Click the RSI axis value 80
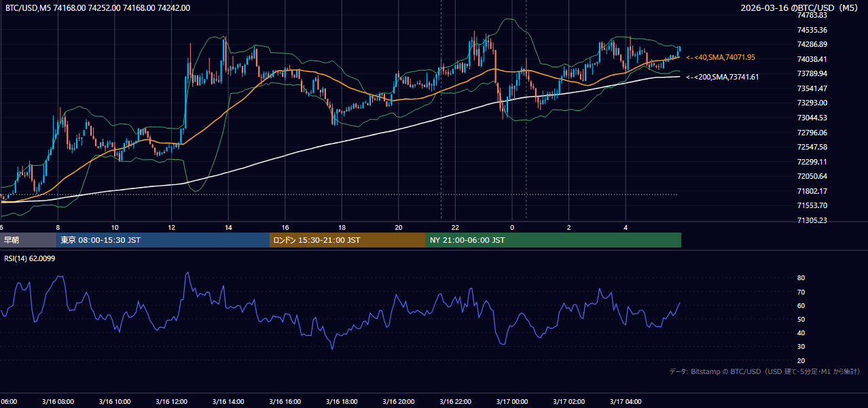The image size is (868, 408). point(801,278)
